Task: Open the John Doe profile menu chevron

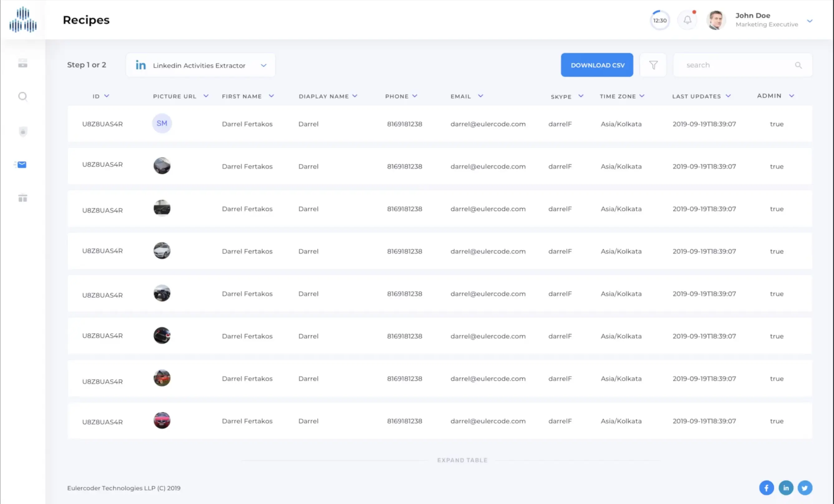Action: click(x=810, y=21)
